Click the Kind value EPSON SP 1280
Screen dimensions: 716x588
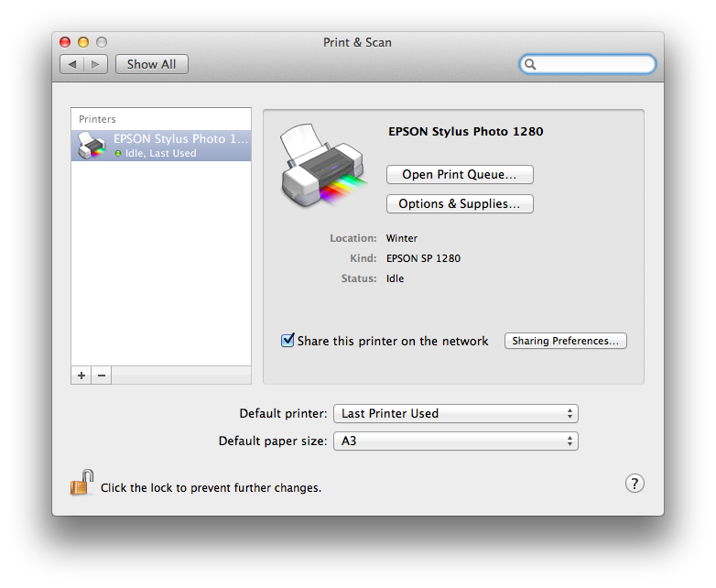(423, 258)
